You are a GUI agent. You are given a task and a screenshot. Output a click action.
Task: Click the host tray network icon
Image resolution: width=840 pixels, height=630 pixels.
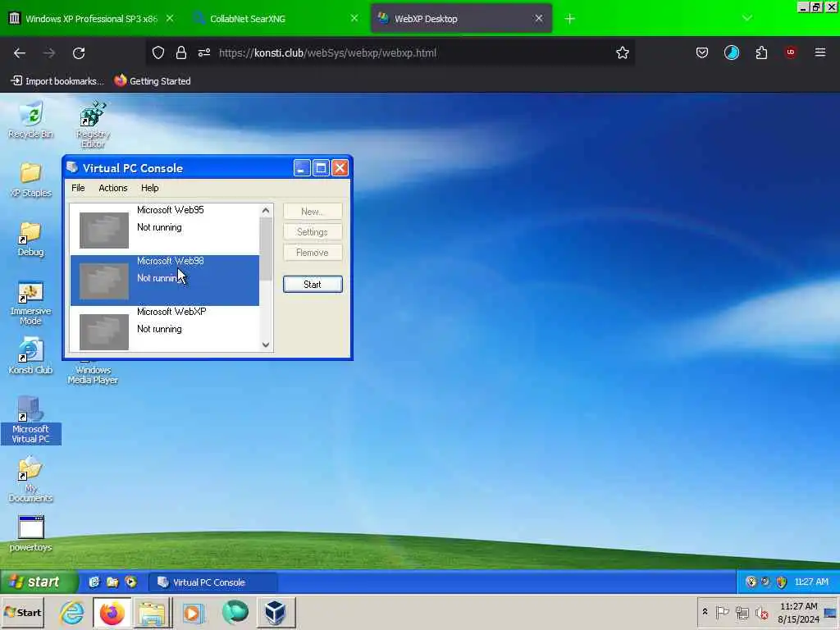(x=742, y=612)
